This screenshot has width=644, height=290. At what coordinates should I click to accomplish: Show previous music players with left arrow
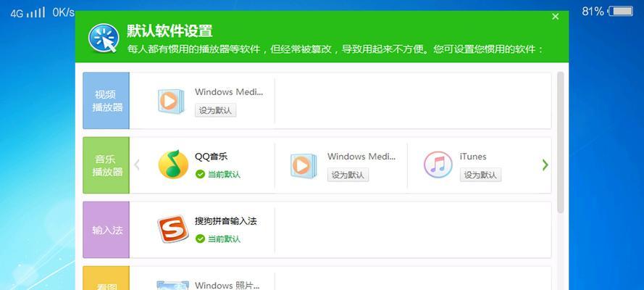(x=137, y=165)
